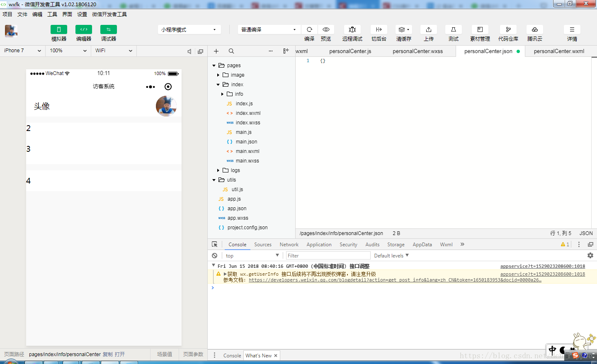
Task: Open the details hamburger icon
Action: (x=572, y=29)
